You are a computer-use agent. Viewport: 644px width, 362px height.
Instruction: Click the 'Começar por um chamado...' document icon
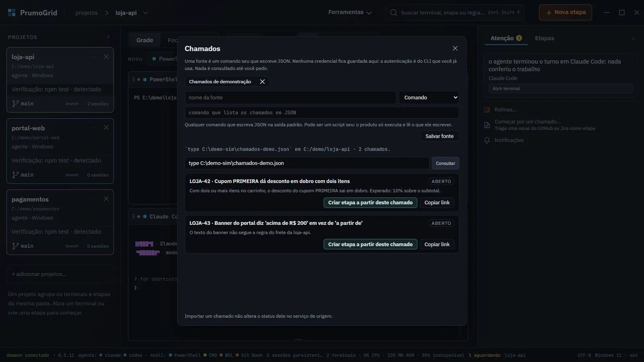click(x=487, y=125)
